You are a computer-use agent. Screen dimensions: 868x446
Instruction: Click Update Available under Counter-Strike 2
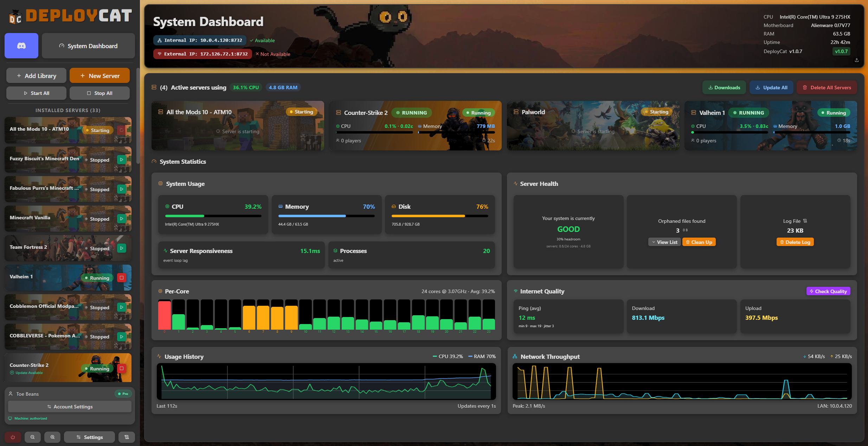(x=26, y=373)
